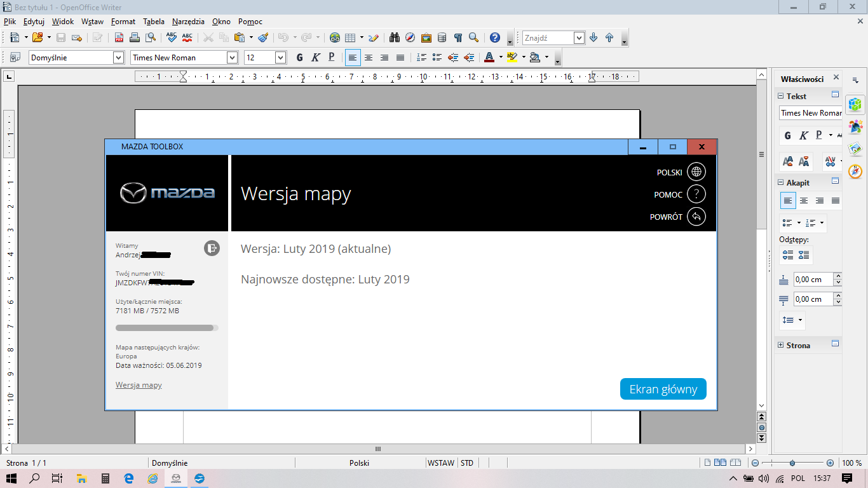Screen dimensions: 868x488
Task: Open the sidebar Gallery panel icon
Action: pyautogui.click(x=855, y=149)
